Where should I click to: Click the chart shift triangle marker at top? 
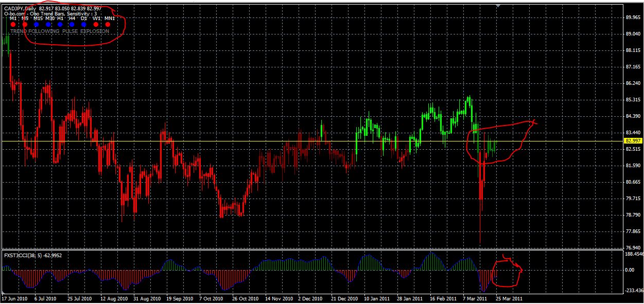click(498, 6)
